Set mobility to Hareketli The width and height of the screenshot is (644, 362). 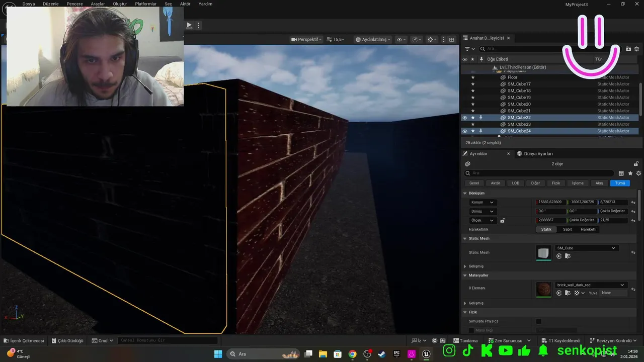(x=589, y=229)
